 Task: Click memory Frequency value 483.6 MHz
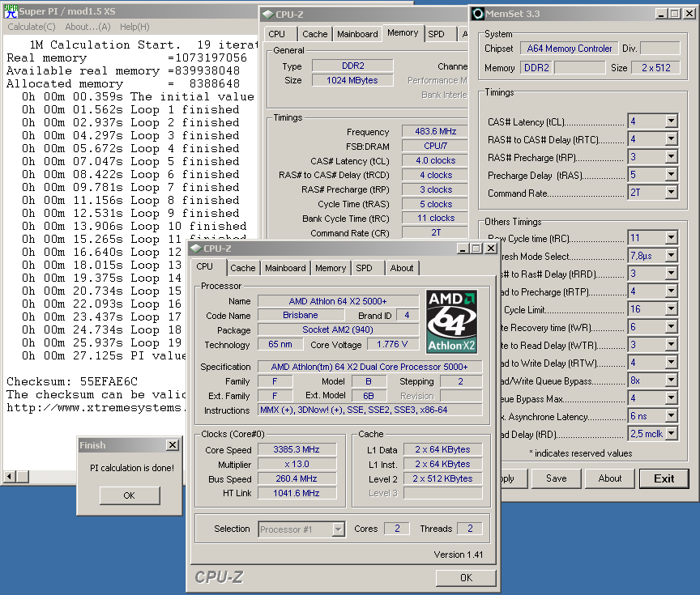point(435,131)
